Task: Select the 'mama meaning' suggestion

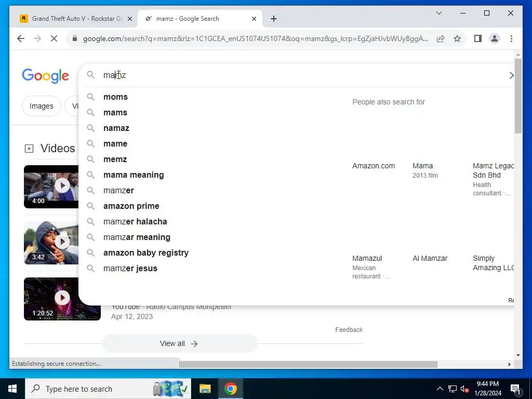Action: tap(134, 175)
